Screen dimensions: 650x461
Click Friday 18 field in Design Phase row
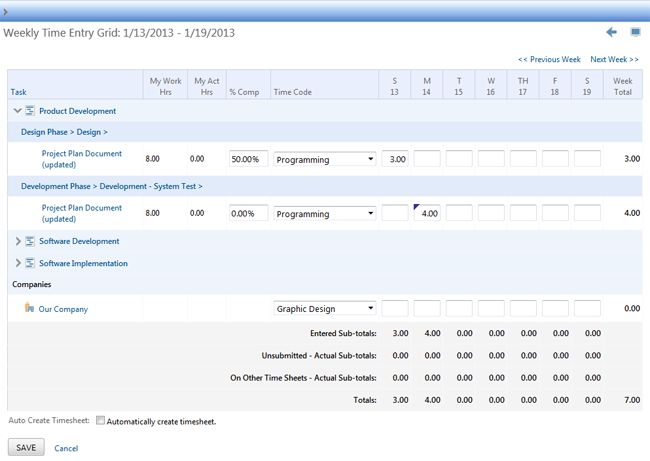(555, 159)
